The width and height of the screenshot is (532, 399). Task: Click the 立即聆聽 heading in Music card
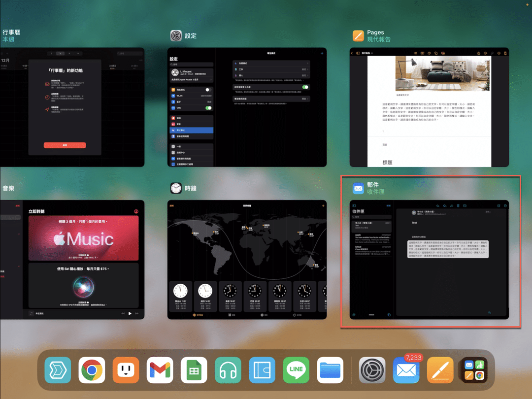pyautogui.click(x=36, y=211)
